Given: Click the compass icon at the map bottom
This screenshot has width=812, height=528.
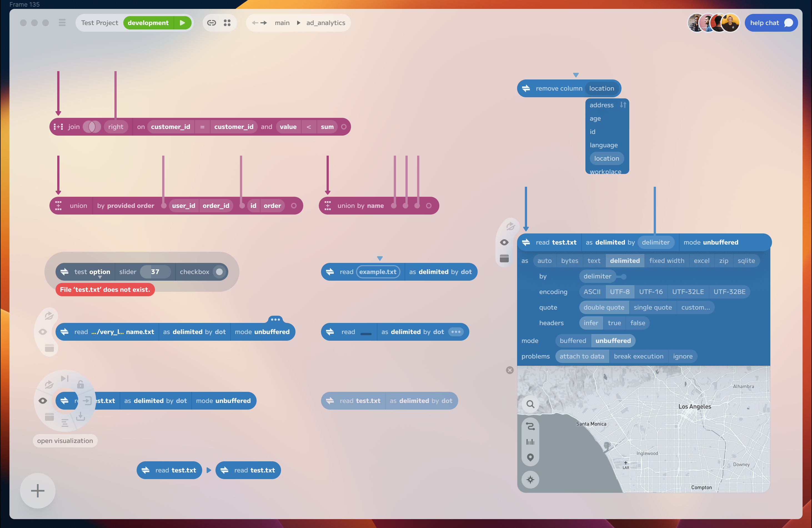Looking at the screenshot, I should pyautogui.click(x=530, y=480).
